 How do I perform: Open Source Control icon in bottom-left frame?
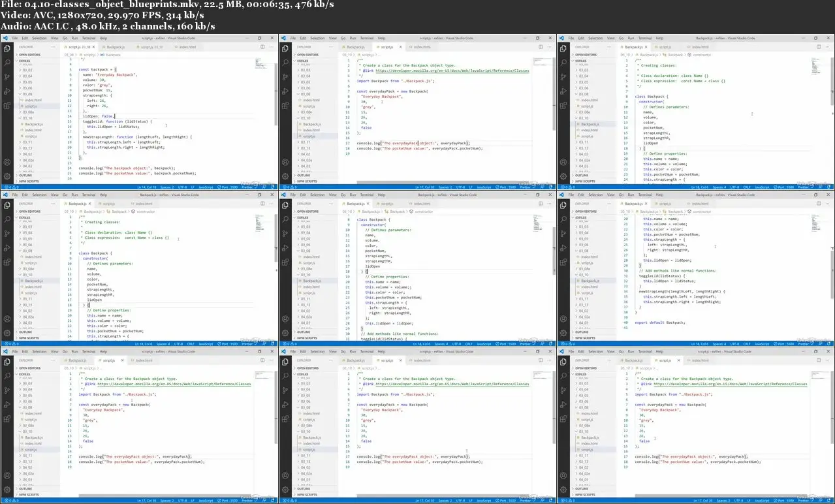pyautogui.click(x=7, y=390)
